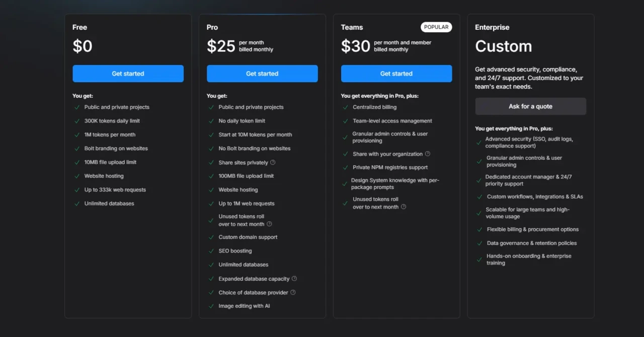Screen dimensions: 644x337
Task: Click checkmark beside Image editing with AI
Action: click(x=211, y=306)
